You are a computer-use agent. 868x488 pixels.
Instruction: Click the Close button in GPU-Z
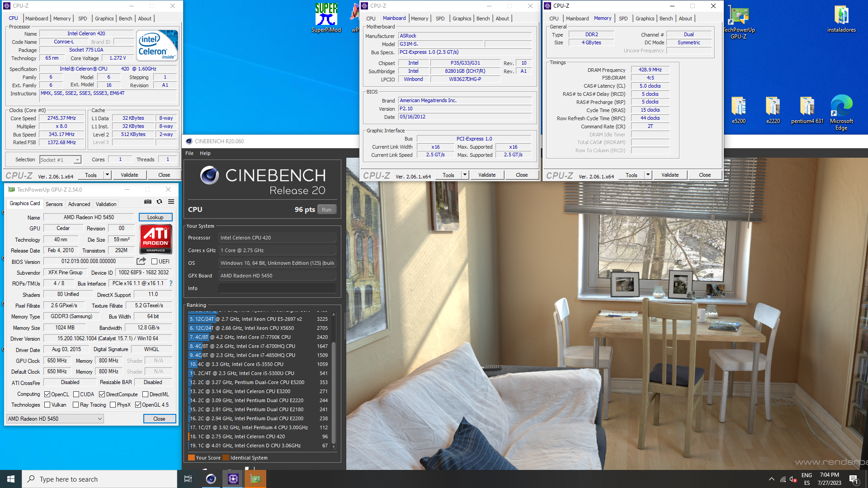159,419
